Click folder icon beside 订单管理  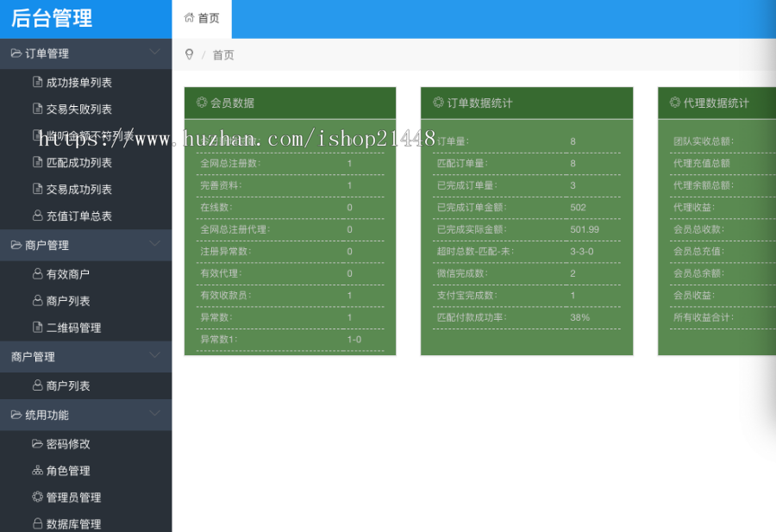(x=16, y=53)
